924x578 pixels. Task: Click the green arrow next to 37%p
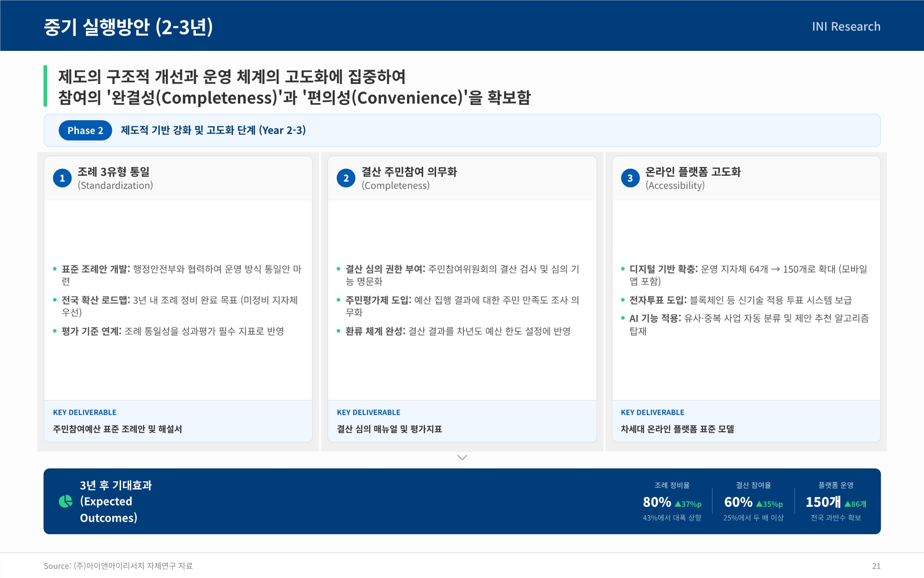click(x=678, y=504)
